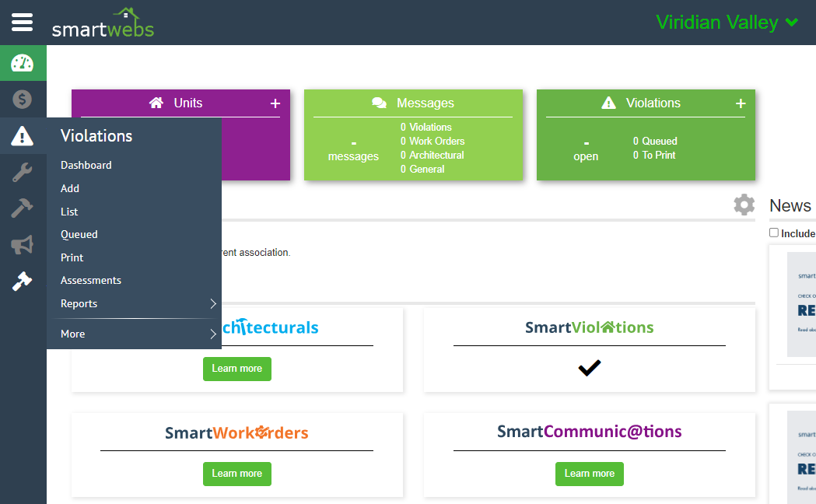Choose Print in Violations menu
Viewport: 816px width, 504px height.
tap(72, 257)
